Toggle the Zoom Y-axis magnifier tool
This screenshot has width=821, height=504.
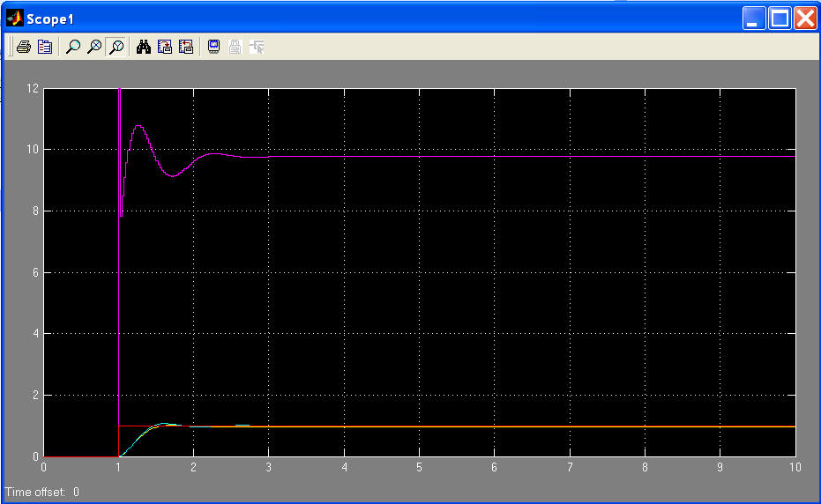(116, 47)
